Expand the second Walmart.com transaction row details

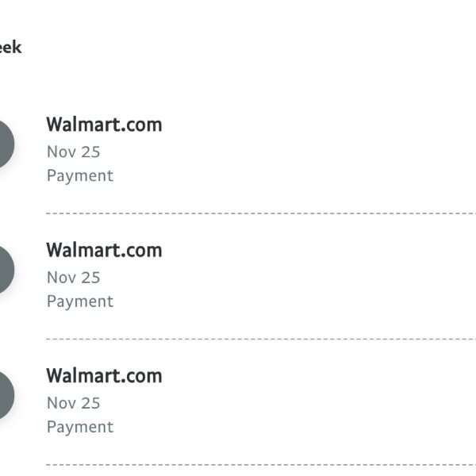(238, 277)
